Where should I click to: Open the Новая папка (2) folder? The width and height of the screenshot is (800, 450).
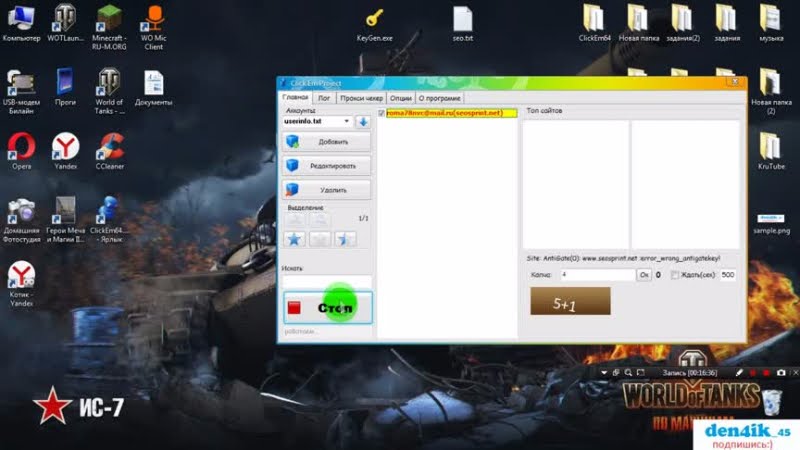(771, 91)
